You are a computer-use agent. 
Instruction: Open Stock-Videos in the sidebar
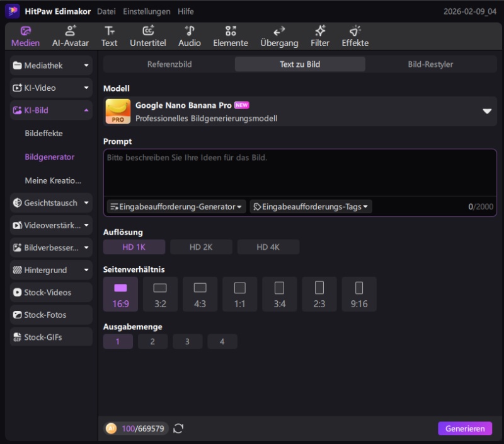pyautogui.click(x=52, y=293)
